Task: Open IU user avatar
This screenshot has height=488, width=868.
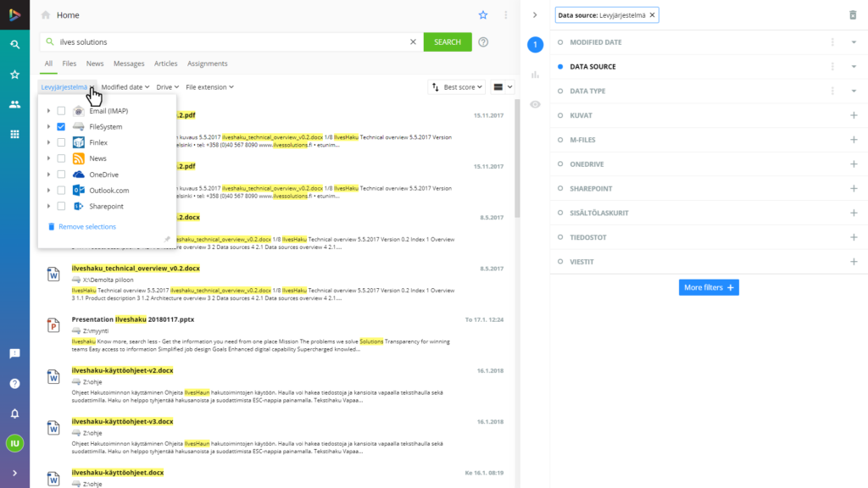Action: (15, 443)
